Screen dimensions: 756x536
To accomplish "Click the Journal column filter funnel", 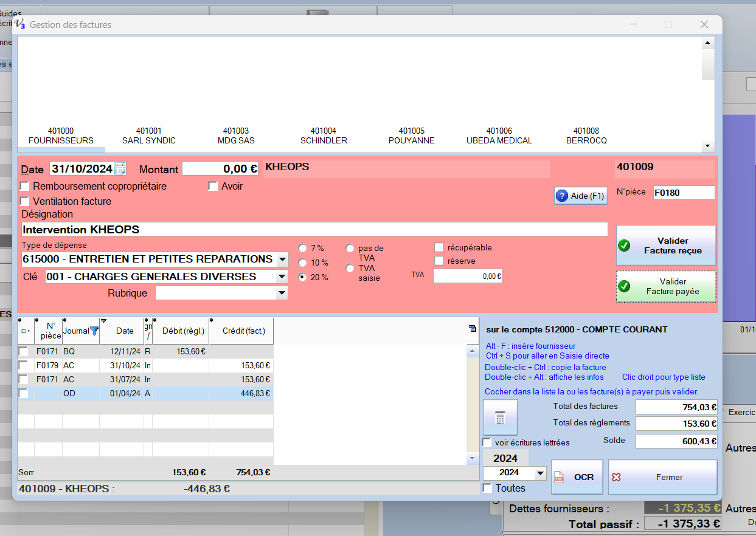I will 94,331.
